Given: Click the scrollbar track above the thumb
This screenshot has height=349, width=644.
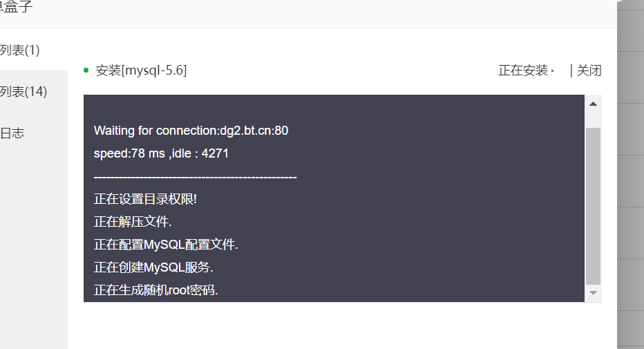Looking at the screenshot, I should [593, 120].
